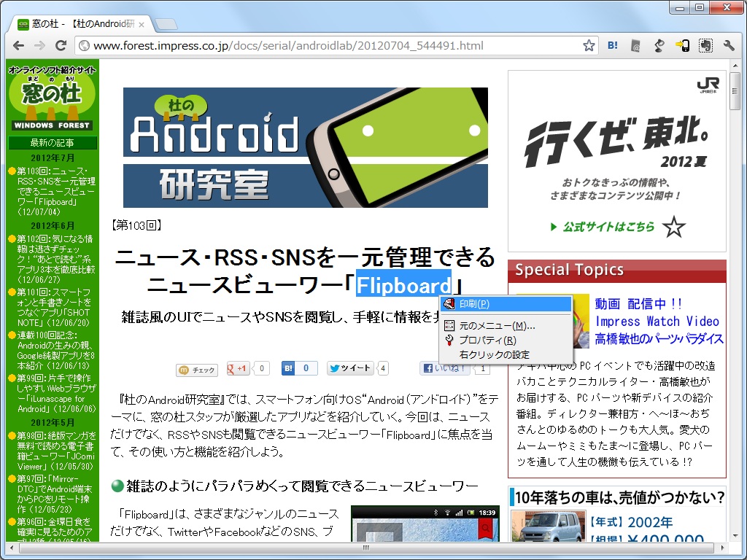Click the 【第103回】 label above headline
Viewport: 747px width, 560px height.
(x=136, y=225)
